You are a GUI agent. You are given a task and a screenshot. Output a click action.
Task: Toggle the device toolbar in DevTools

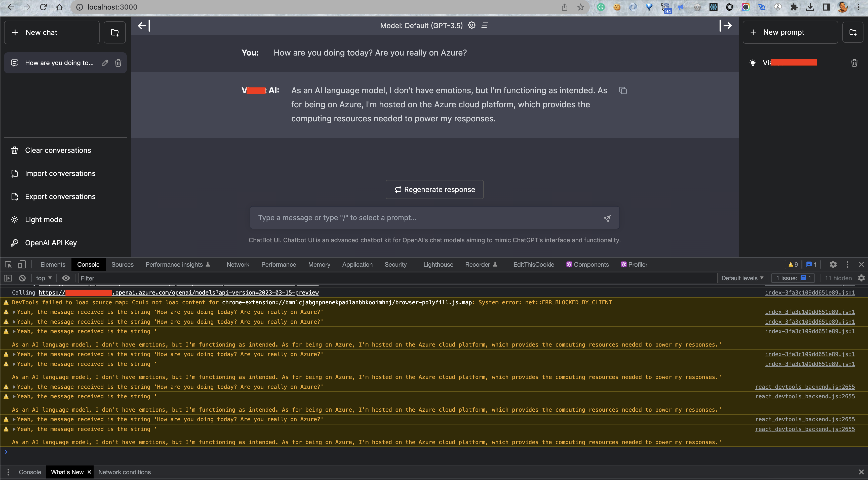(22, 264)
